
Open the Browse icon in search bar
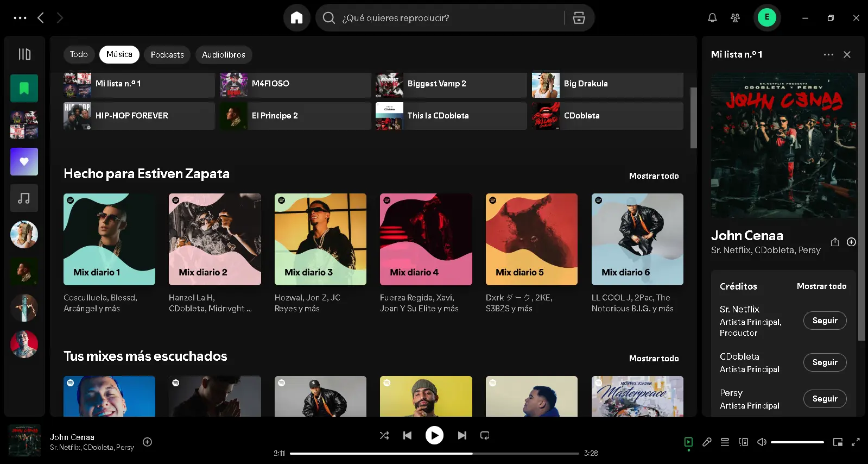click(579, 18)
